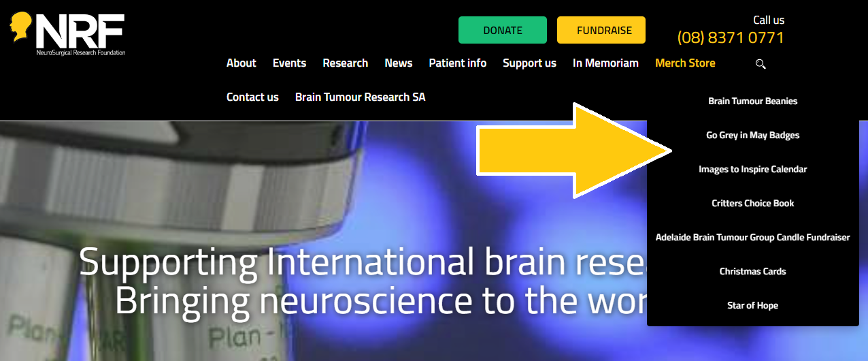Select Brain Tumour Beanies from dropdown
Image resolution: width=868 pixels, height=361 pixels.
[752, 101]
